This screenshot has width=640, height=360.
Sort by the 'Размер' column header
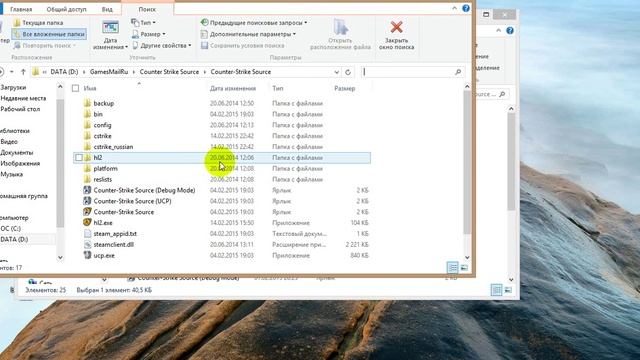coord(344,88)
